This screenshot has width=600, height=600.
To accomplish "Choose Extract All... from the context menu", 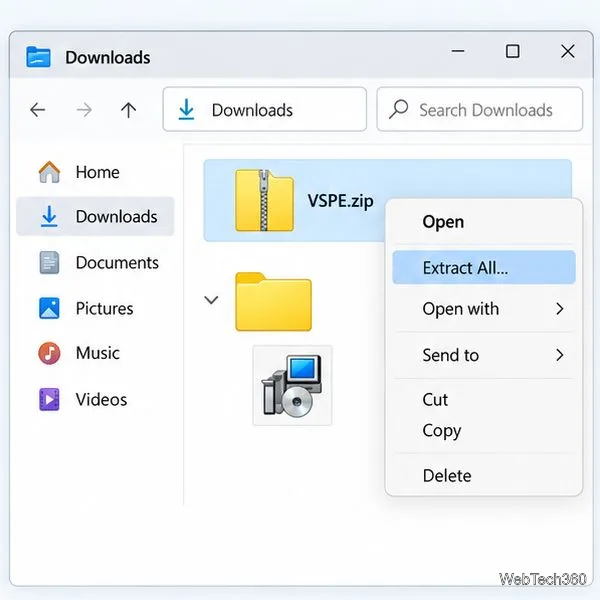I will (x=484, y=267).
